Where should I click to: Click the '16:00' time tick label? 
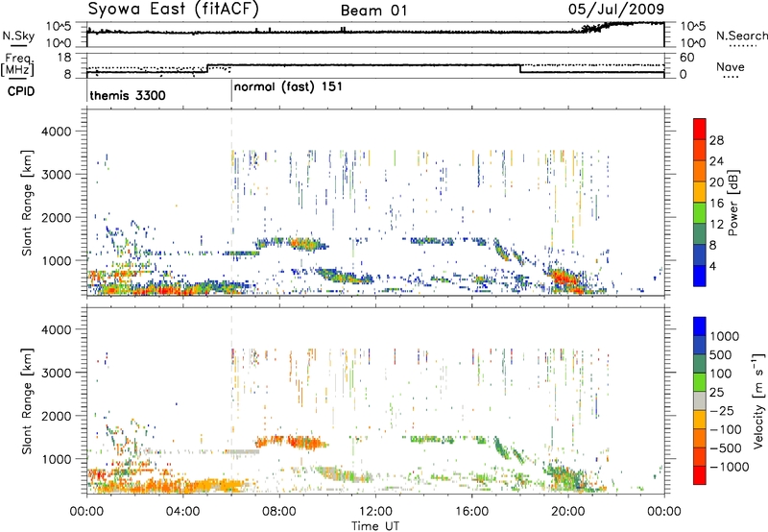[x=471, y=512]
